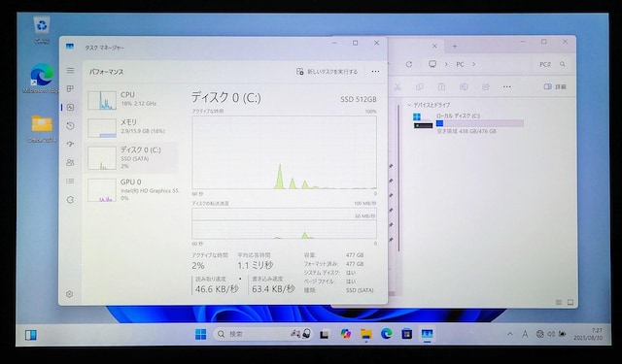Select GPU 0 in the performance list
Screen dimensions: 622x364
(x=131, y=190)
